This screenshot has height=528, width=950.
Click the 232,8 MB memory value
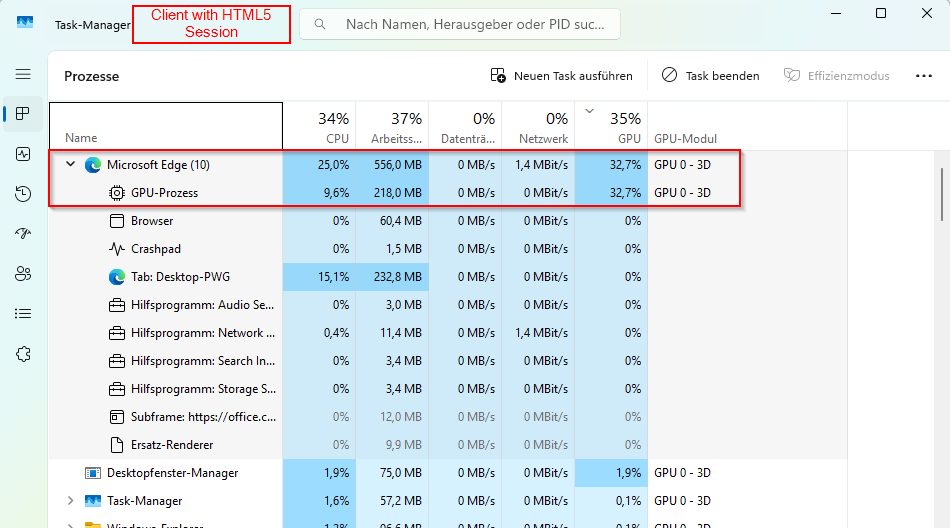click(x=397, y=277)
